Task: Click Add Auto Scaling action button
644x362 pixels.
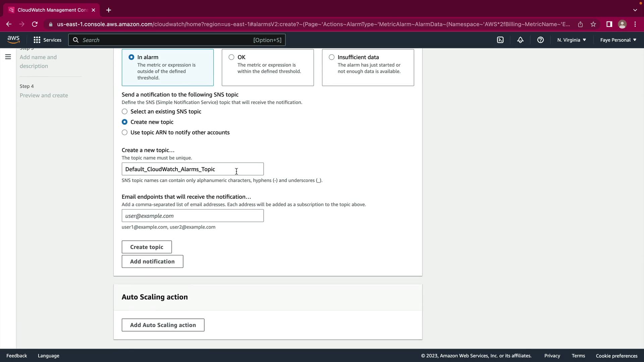Action: point(163,325)
